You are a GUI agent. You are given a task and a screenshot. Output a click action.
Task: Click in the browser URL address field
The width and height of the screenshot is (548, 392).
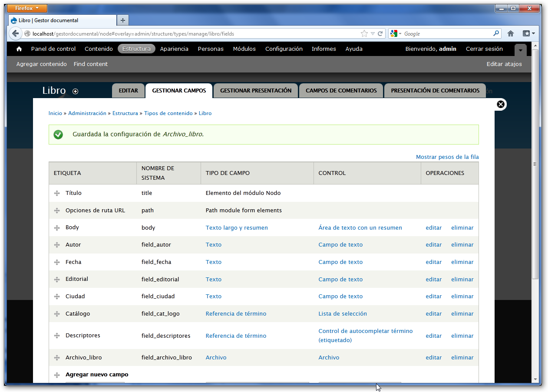[x=191, y=34]
